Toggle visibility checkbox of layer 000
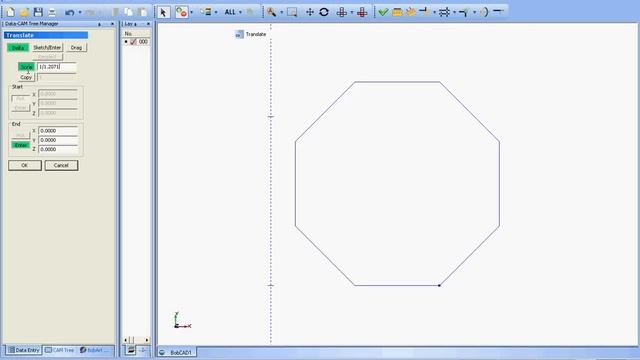 [x=133, y=42]
